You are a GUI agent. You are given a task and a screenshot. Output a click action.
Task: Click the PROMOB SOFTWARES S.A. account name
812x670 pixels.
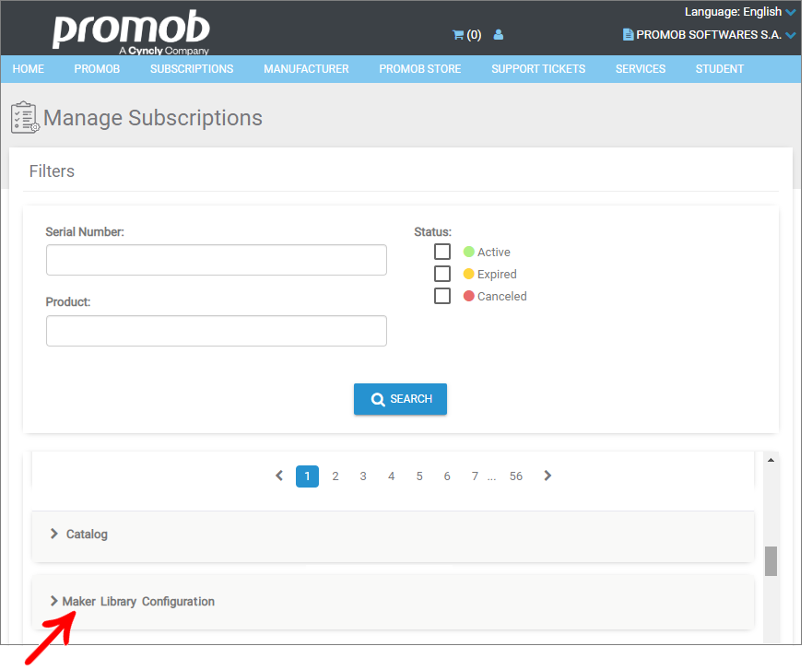709,35
